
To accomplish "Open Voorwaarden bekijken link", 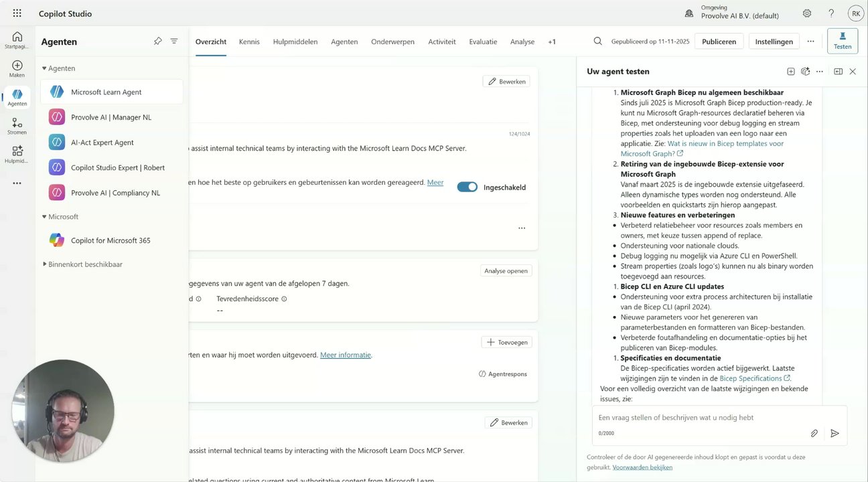I will pos(642,467).
